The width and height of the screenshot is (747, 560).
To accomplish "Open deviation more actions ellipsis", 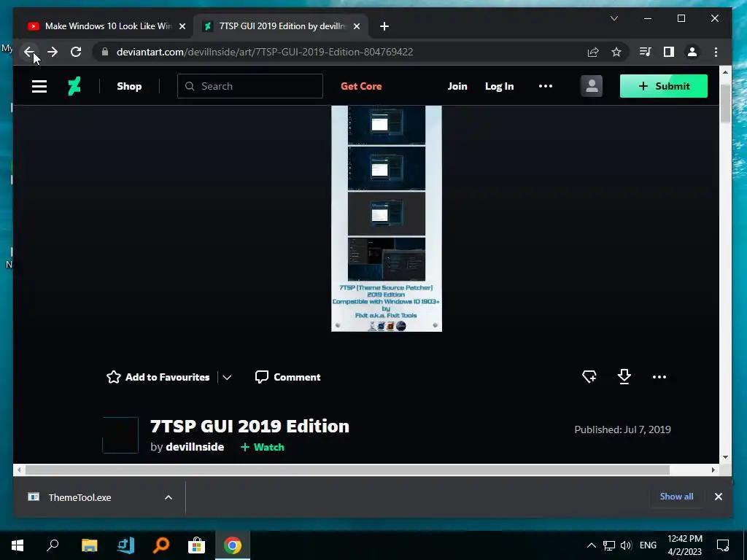I will click(x=659, y=377).
